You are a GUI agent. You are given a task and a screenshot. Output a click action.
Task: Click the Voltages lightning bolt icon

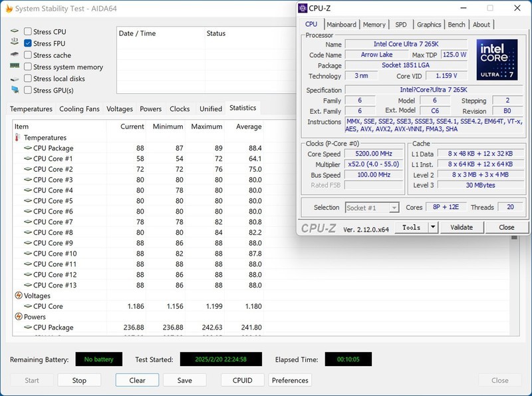pos(18,296)
